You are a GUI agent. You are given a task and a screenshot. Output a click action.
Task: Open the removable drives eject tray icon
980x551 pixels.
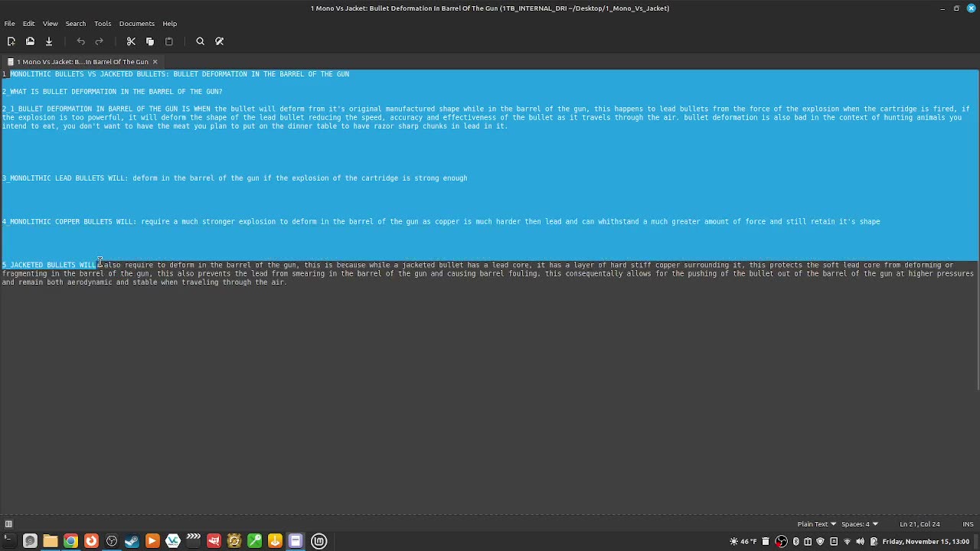click(x=834, y=541)
